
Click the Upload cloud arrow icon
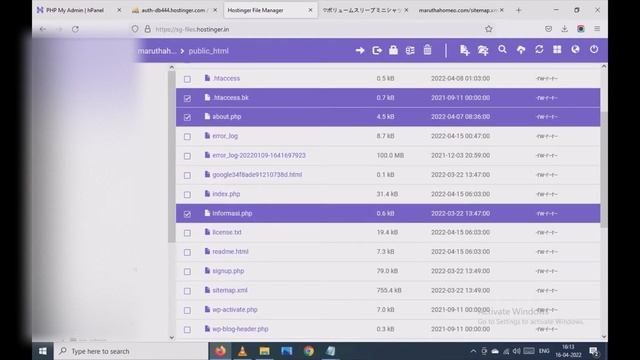(x=521, y=50)
